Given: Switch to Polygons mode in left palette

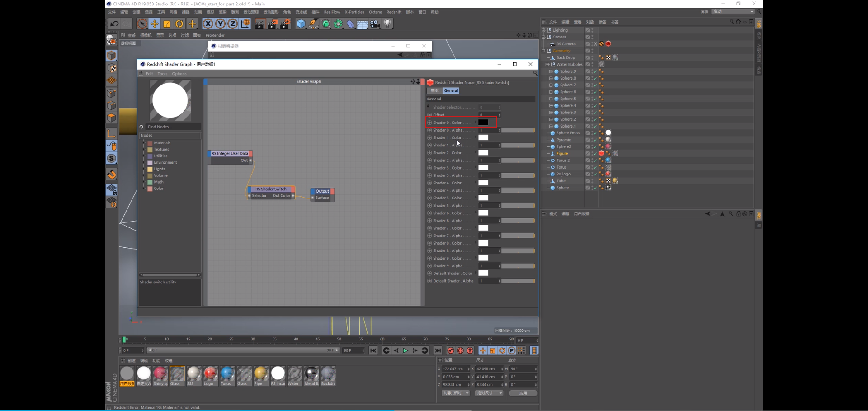Looking at the screenshot, I should pos(112,118).
